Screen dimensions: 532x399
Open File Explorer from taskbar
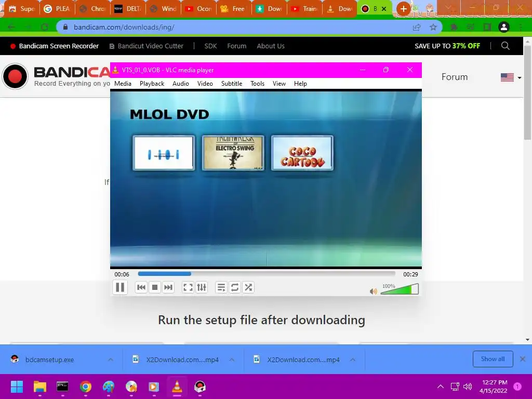(x=39, y=387)
